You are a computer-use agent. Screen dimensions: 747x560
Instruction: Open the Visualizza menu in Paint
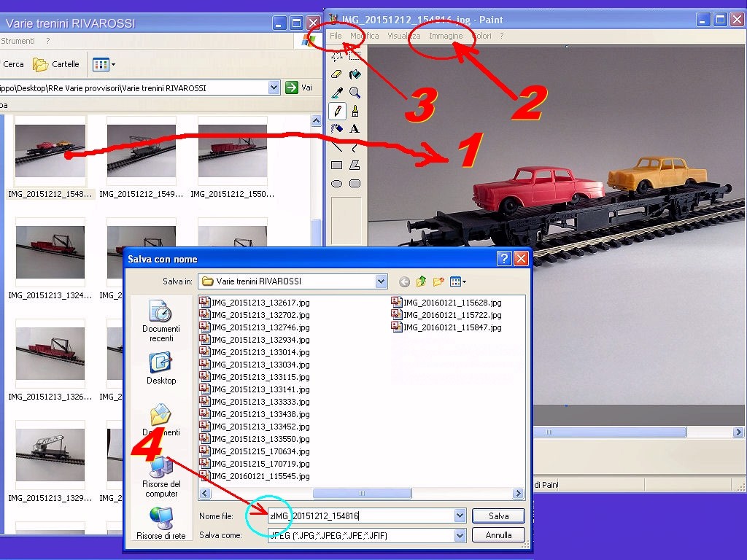pyautogui.click(x=403, y=36)
